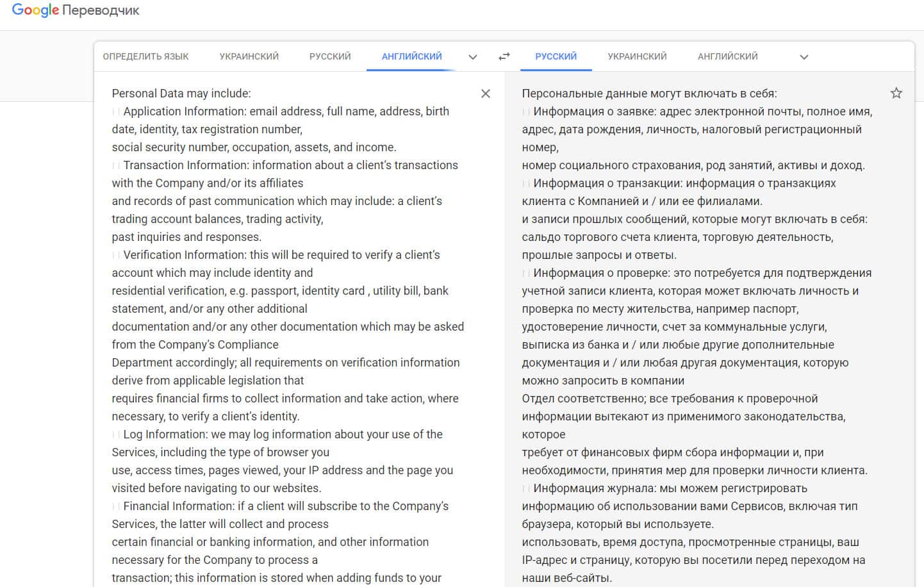
Task: Choose Украинский as source language
Action: (249, 56)
